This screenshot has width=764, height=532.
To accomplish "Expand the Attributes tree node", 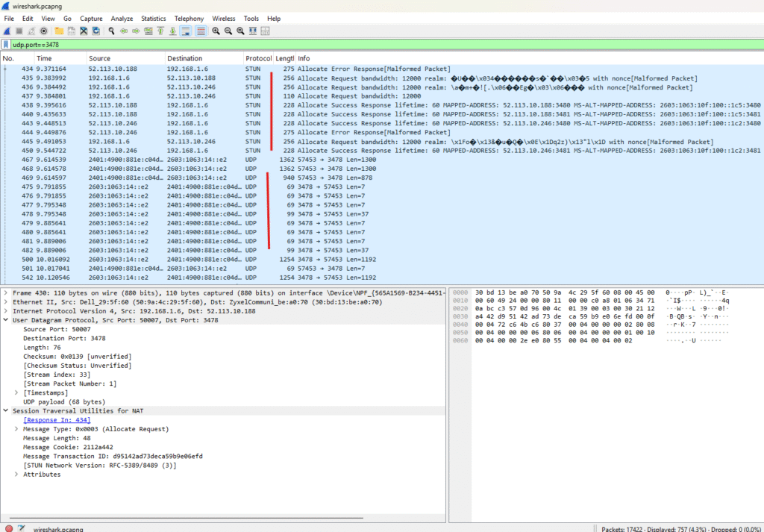I will pyautogui.click(x=17, y=475).
